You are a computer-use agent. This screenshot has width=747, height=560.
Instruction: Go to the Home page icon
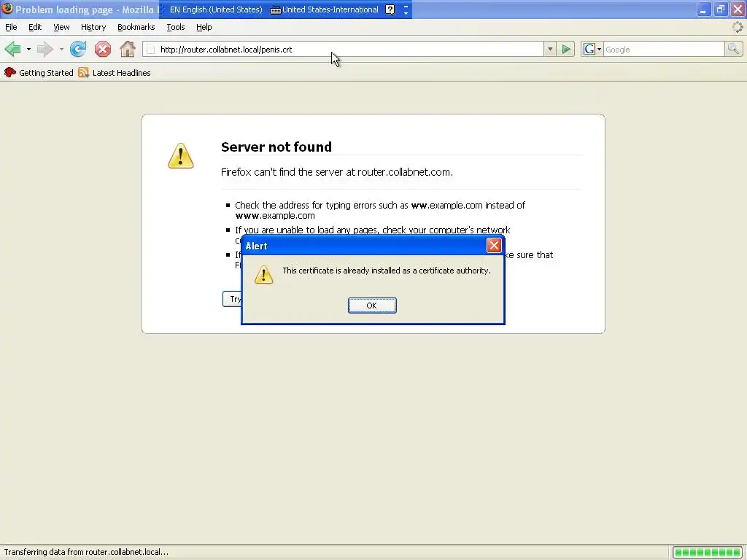pos(127,49)
